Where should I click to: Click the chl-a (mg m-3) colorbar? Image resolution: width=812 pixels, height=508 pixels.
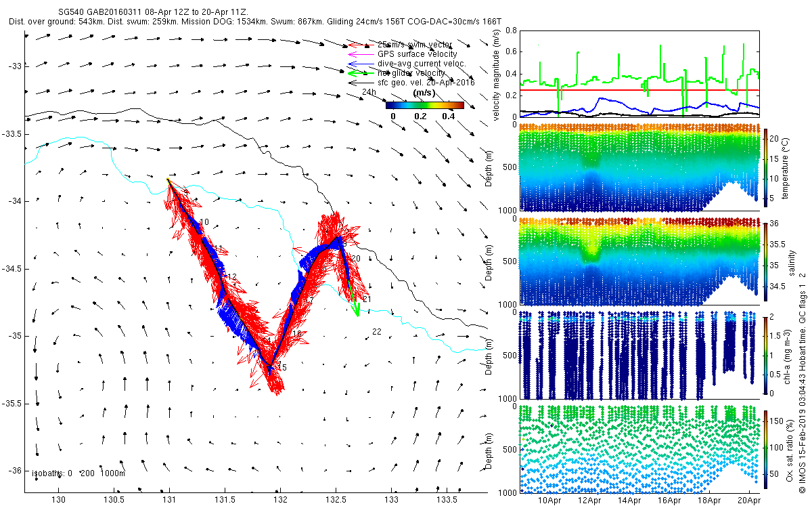click(765, 355)
